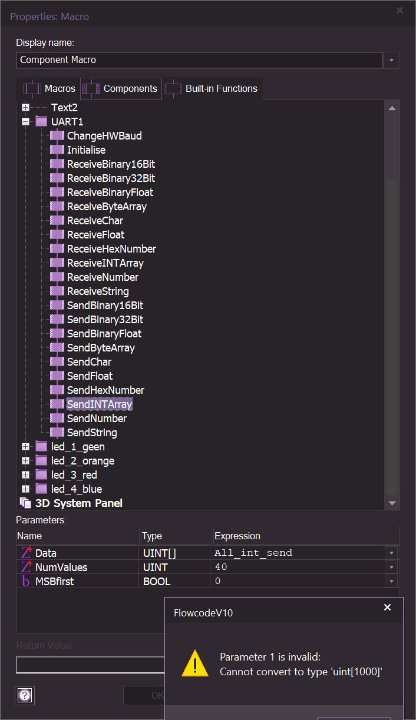The width and height of the screenshot is (416, 720).
Task: Select the SendString macro icon
Action: 57,432
